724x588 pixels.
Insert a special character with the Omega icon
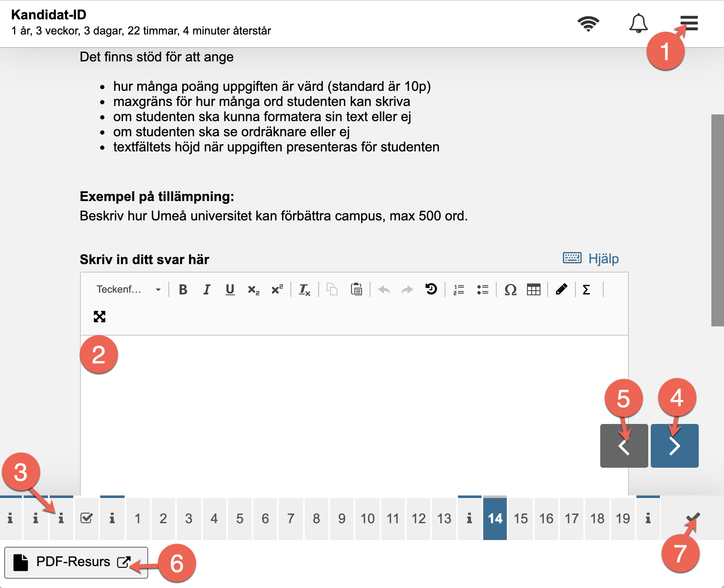pyautogui.click(x=510, y=289)
